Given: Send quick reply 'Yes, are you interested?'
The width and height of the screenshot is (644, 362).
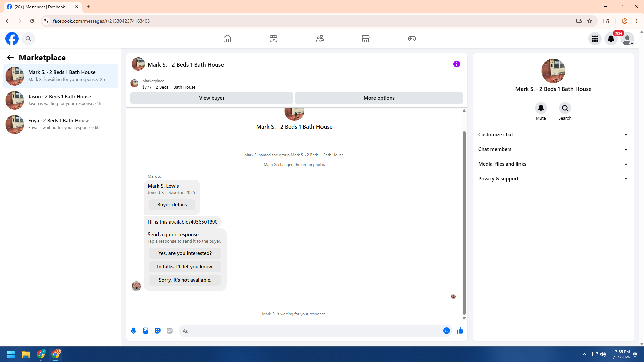Looking at the screenshot, I should tap(185, 253).
